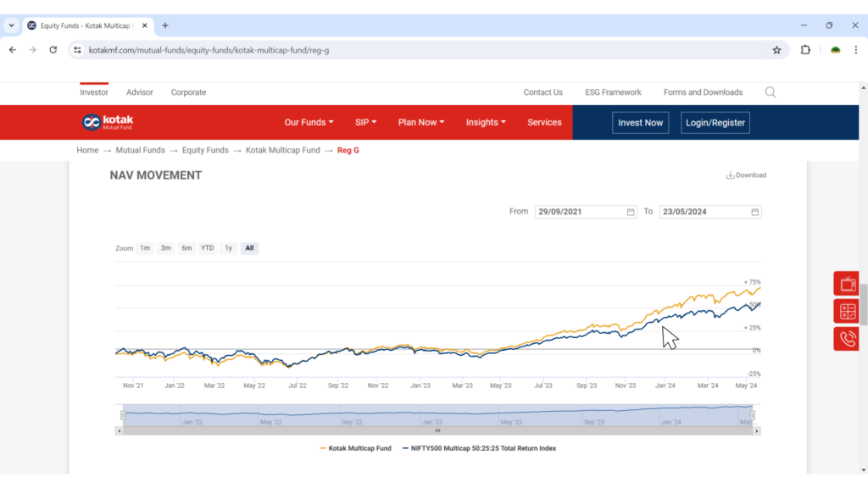Viewport: 868px width, 488px height.
Task: Click the page vertical scrollbar thumb
Action: (863, 303)
